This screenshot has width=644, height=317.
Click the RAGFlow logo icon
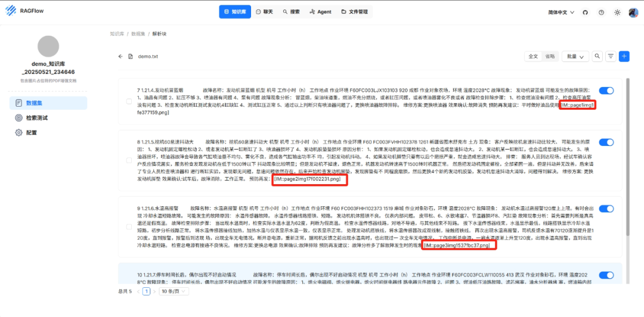[11, 11]
